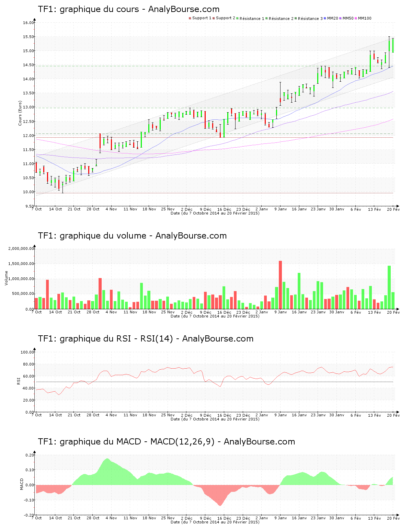Select the Résistance 2 legend label
Viewport: 412px width, 532px height.
tap(281, 19)
